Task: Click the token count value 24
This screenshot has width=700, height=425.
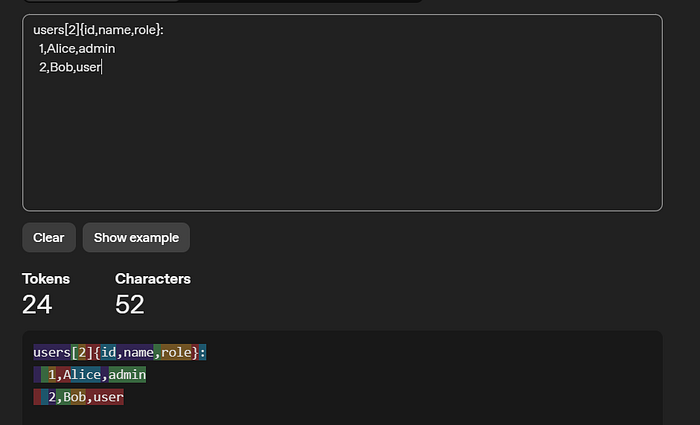Action: pyautogui.click(x=37, y=305)
